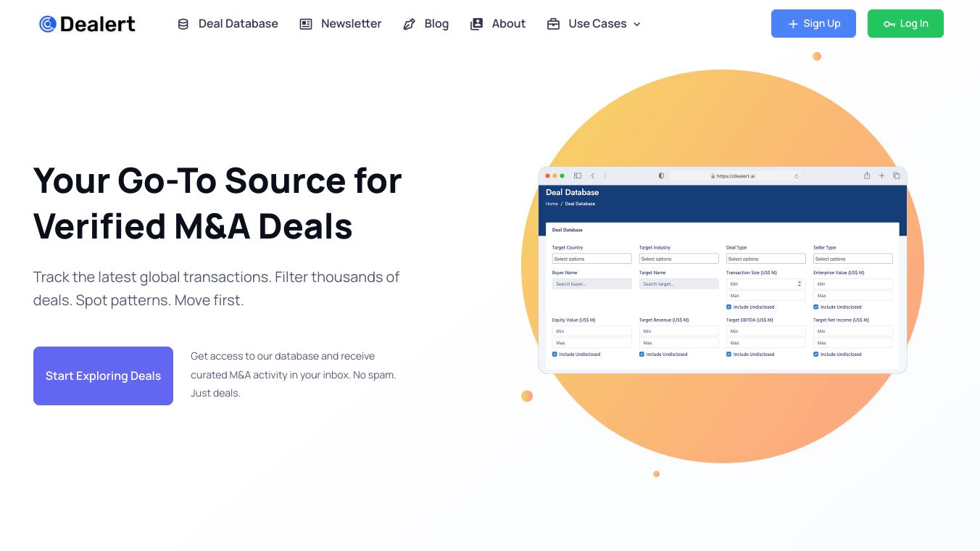Click the Dealert wordmark link
This screenshot has height=551, width=980.
click(x=98, y=24)
